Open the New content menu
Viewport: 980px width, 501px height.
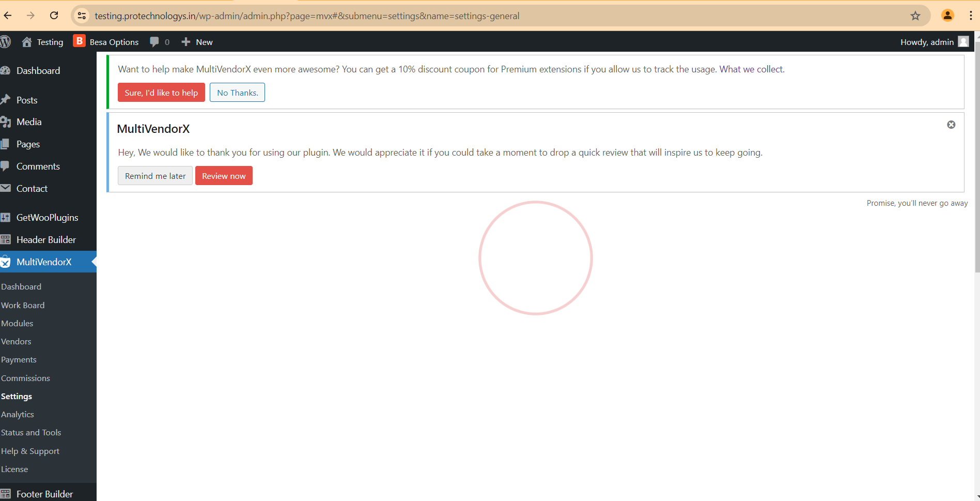pyautogui.click(x=197, y=42)
